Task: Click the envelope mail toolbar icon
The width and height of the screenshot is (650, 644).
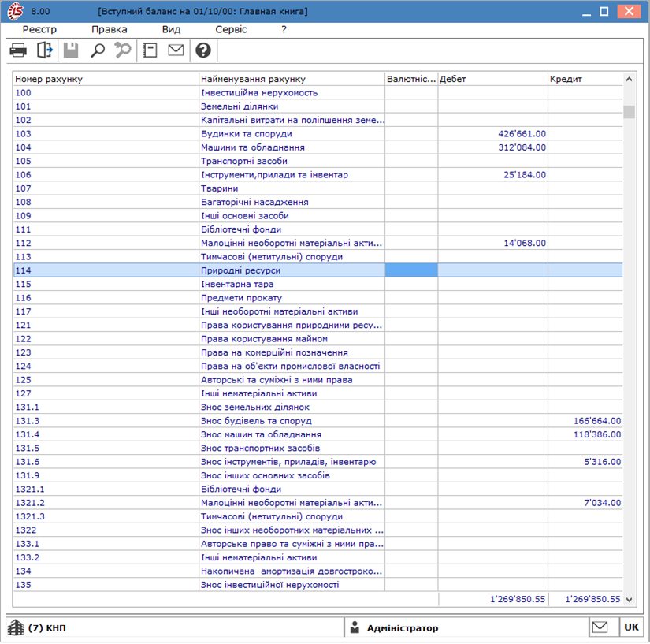Action: pyautogui.click(x=176, y=50)
